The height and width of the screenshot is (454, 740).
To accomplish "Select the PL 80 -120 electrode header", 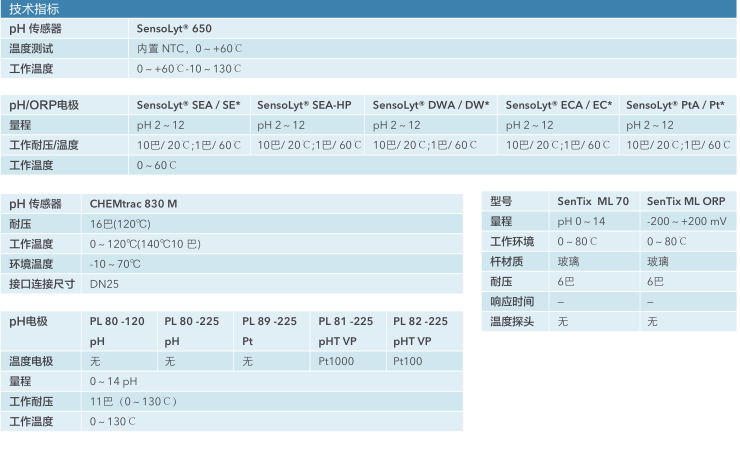I will [x=117, y=321].
